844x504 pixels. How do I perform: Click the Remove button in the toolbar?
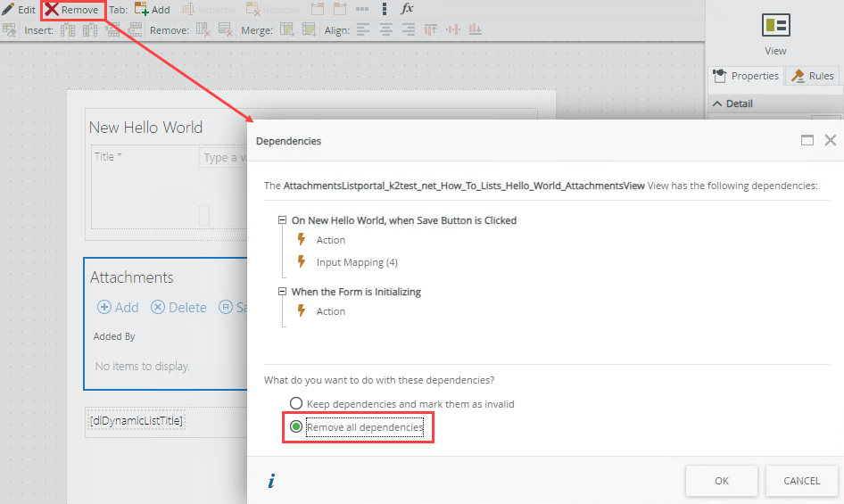(x=72, y=10)
